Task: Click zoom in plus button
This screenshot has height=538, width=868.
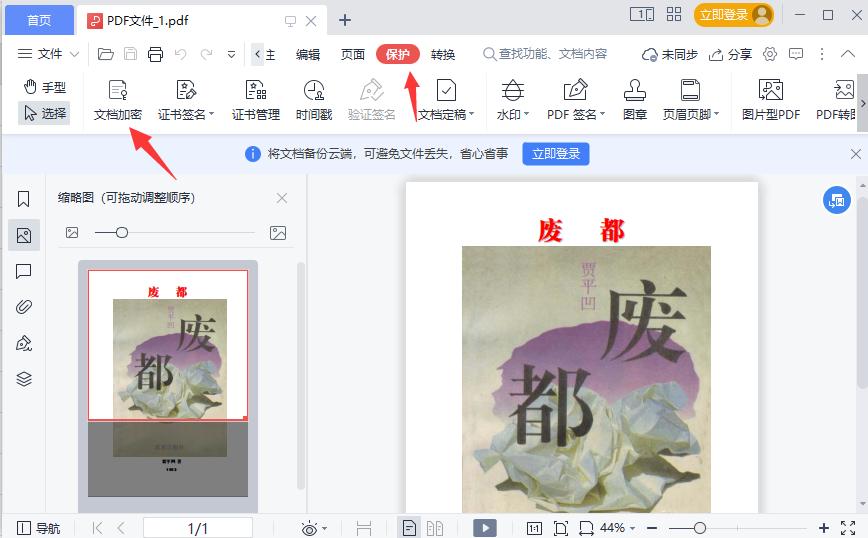Action: pos(824,528)
